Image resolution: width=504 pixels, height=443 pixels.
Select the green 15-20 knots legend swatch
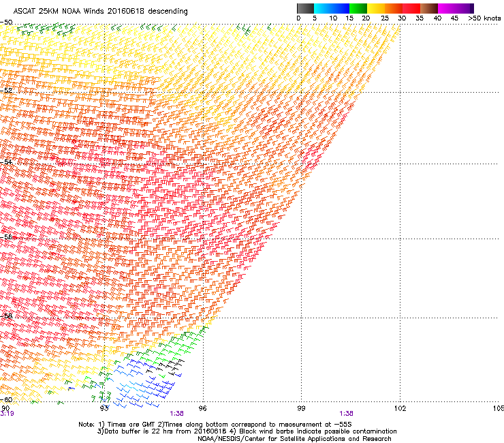358,8
